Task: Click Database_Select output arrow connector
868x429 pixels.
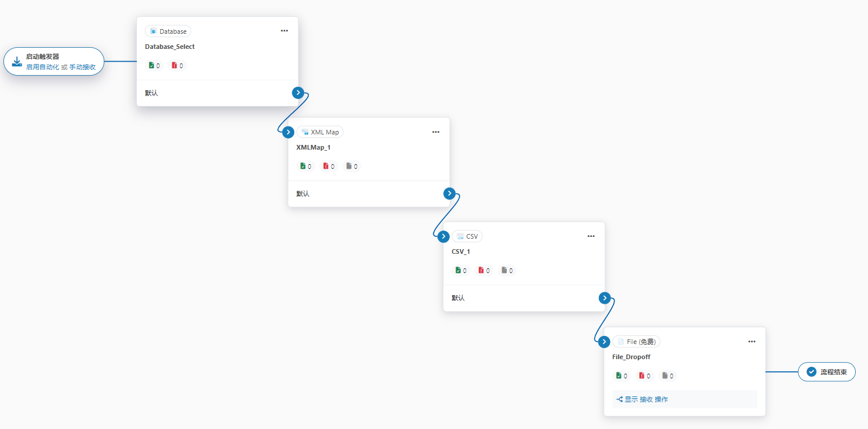Action: tap(298, 93)
